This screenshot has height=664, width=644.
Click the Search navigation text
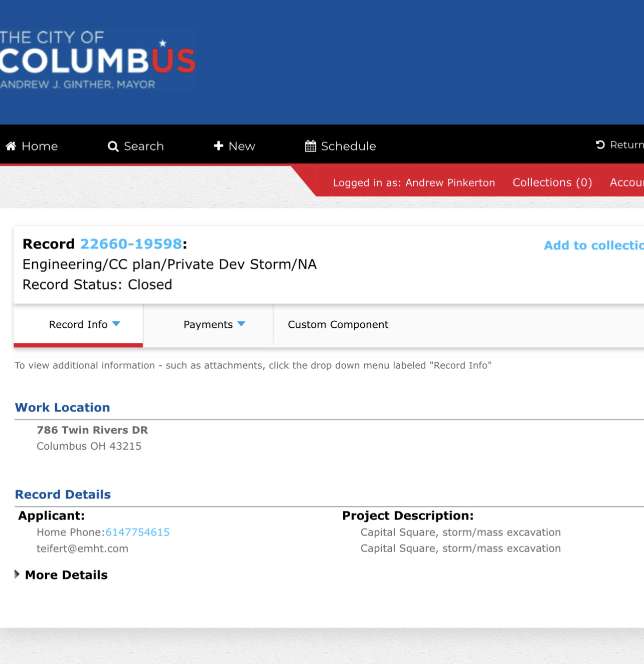pyautogui.click(x=144, y=146)
